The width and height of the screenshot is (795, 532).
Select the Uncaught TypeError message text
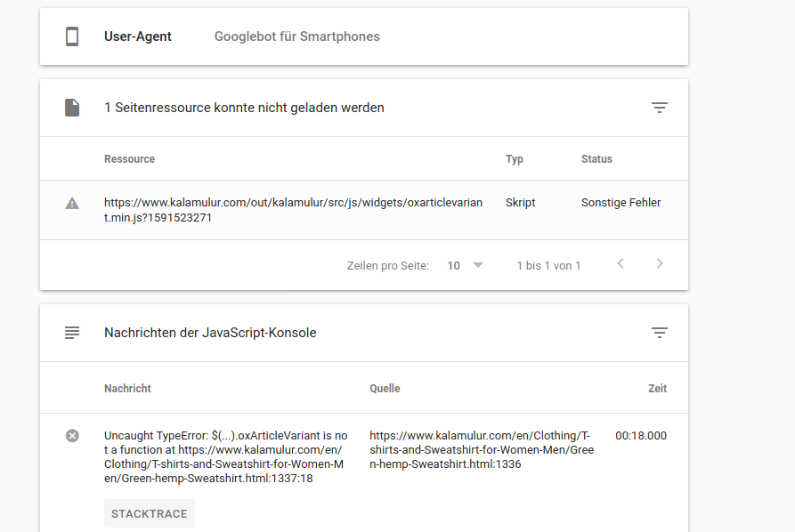click(x=225, y=456)
